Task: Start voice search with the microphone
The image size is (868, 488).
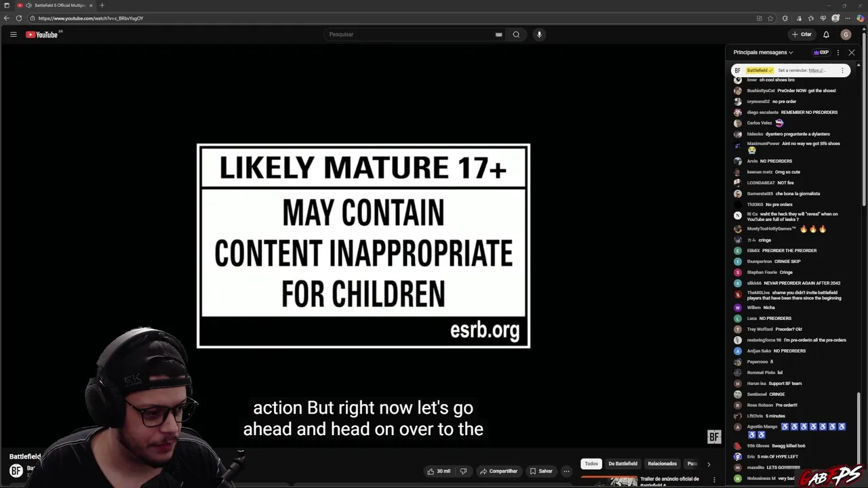Action: pos(539,35)
